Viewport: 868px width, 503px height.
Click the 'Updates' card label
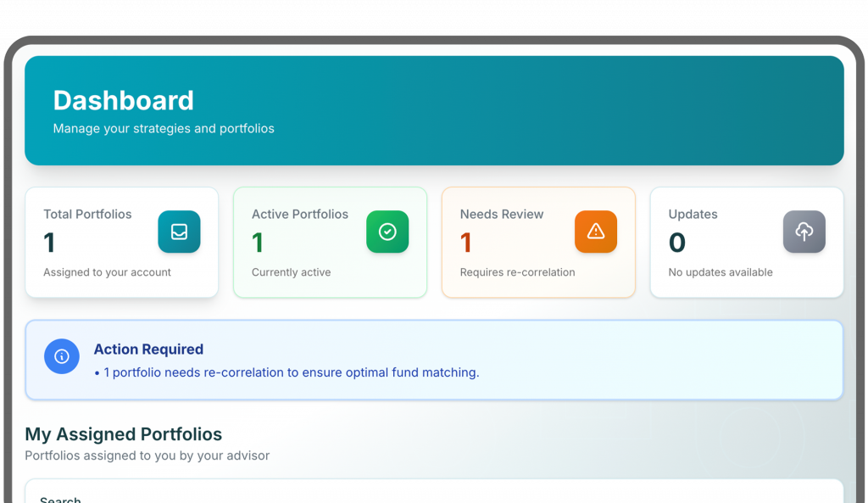click(x=693, y=215)
